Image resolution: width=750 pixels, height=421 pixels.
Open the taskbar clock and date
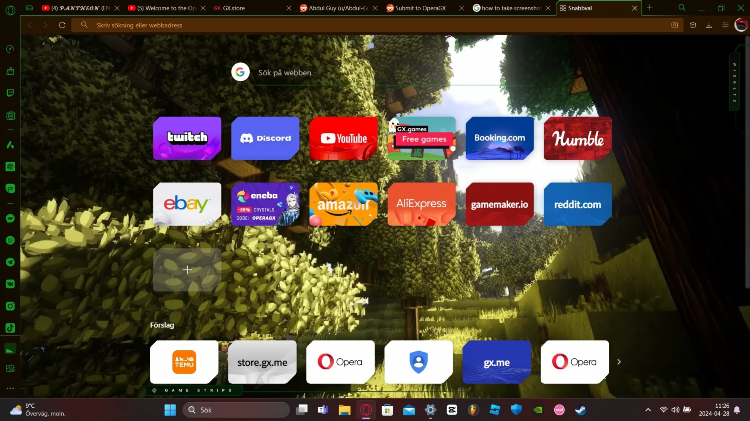pos(714,410)
